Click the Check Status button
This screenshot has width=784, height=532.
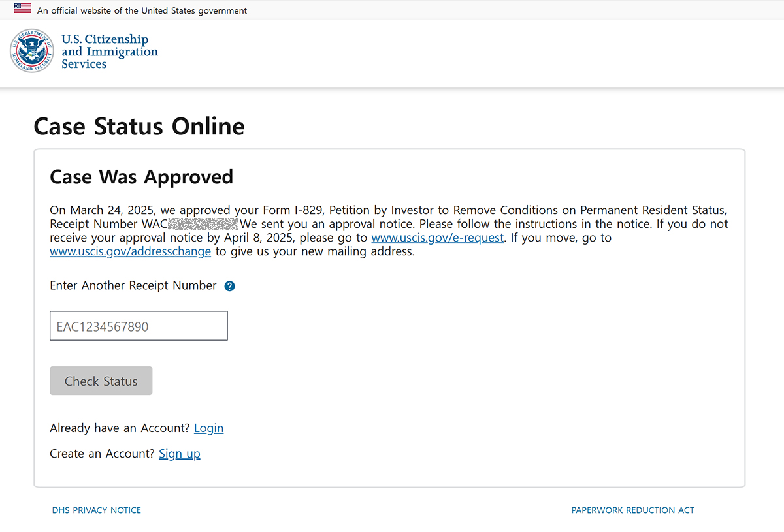click(101, 381)
